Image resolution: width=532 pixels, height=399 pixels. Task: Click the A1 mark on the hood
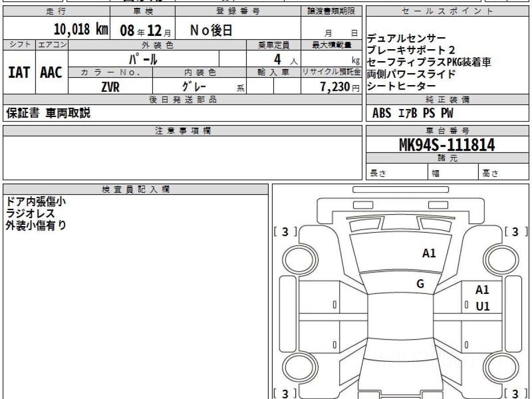tap(429, 253)
